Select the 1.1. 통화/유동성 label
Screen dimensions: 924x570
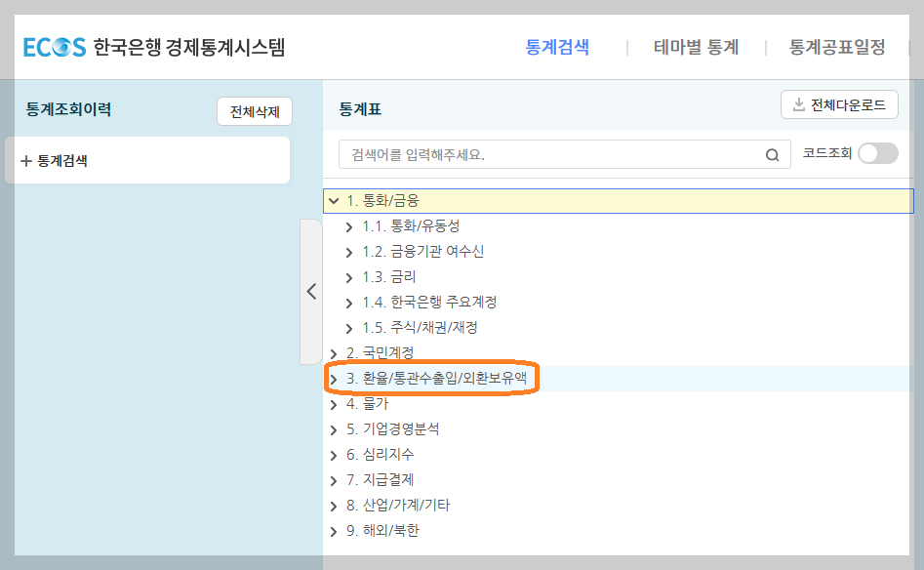(x=411, y=226)
